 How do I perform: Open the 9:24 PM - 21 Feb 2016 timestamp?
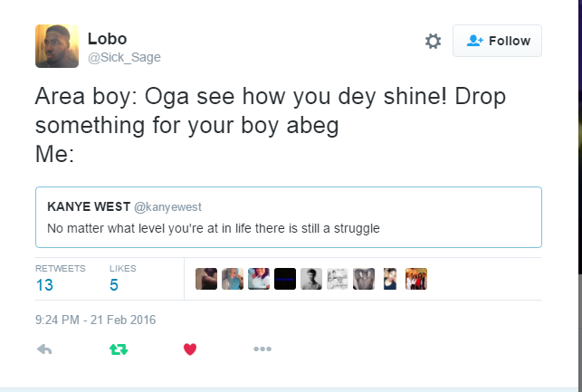point(96,319)
